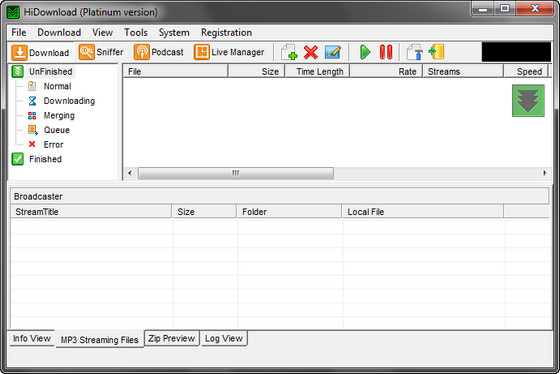Image resolution: width=560 pixels, height=374 pixels.
Task: Sort by upper Size column header
Action: [256, 71]
